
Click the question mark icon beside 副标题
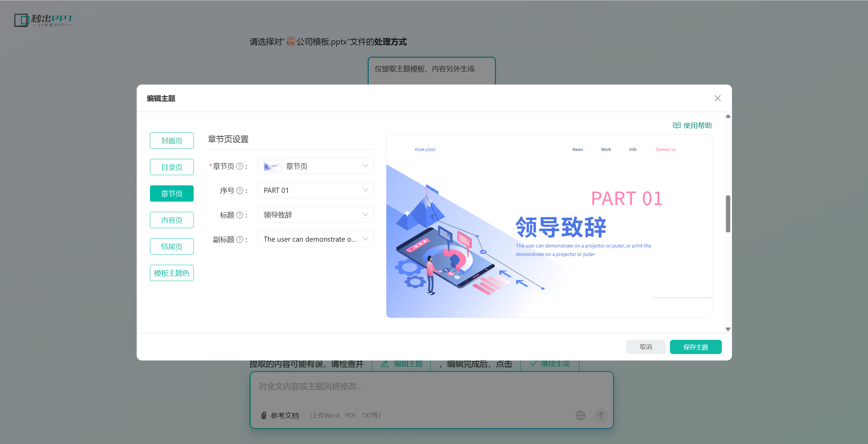(239, 240)
